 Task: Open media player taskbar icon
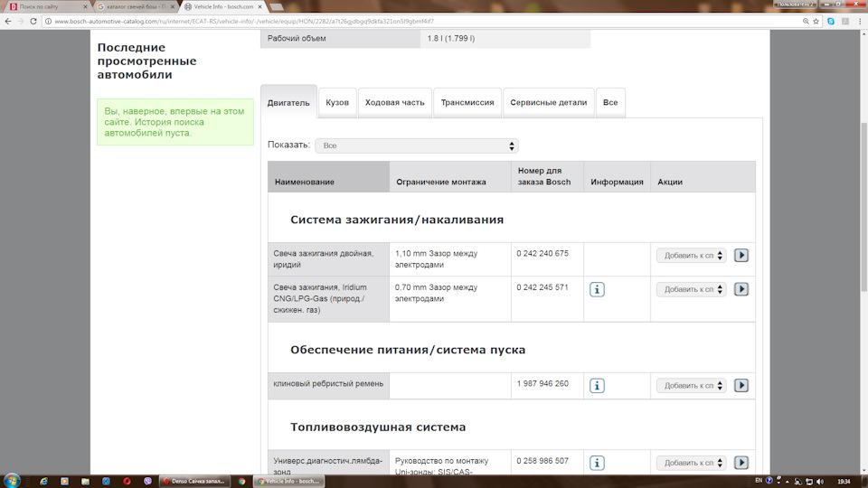click(64, 482)
